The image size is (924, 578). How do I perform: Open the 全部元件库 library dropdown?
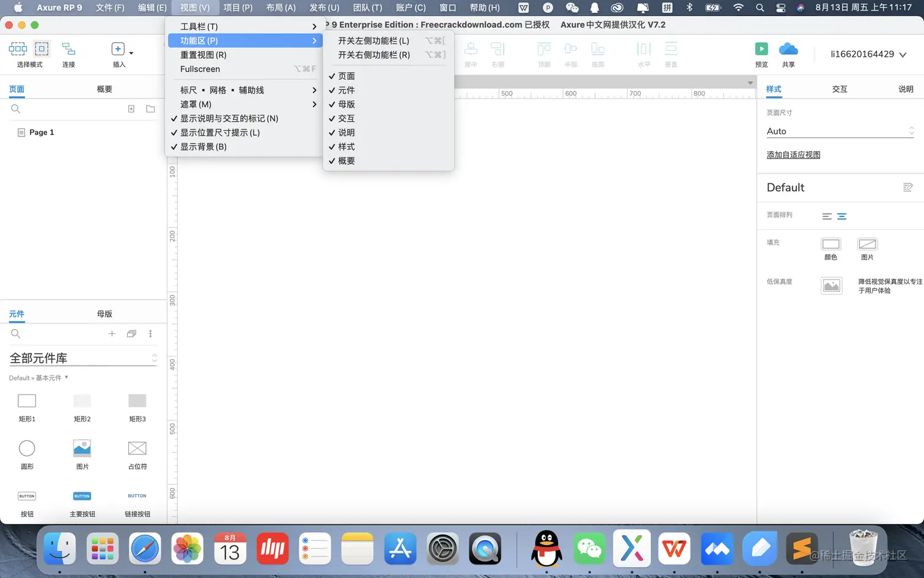coord(83,358)
